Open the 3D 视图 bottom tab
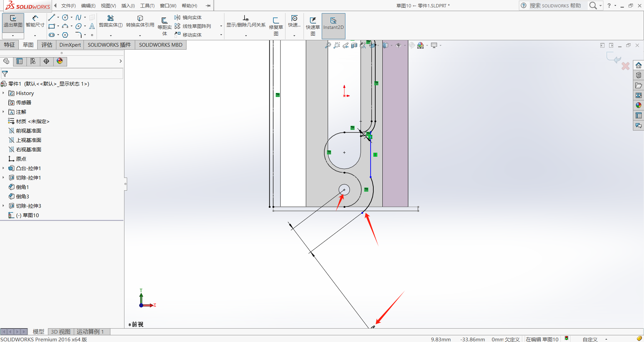The height and width of the screenshot is (342, 644). pos(61,332)
